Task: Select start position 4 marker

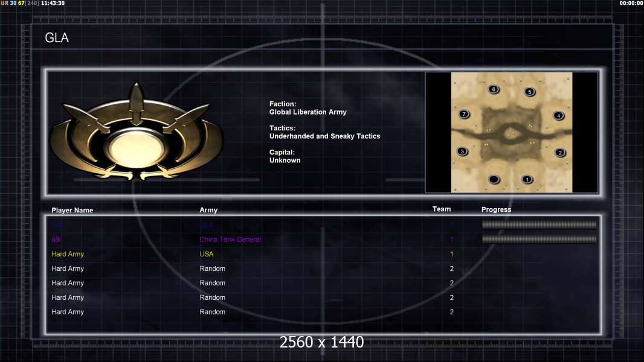Action: pos(559,116)
